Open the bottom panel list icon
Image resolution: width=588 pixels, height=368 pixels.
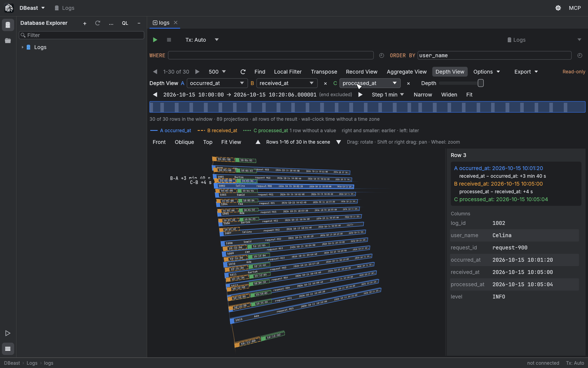tap(8, 349)
